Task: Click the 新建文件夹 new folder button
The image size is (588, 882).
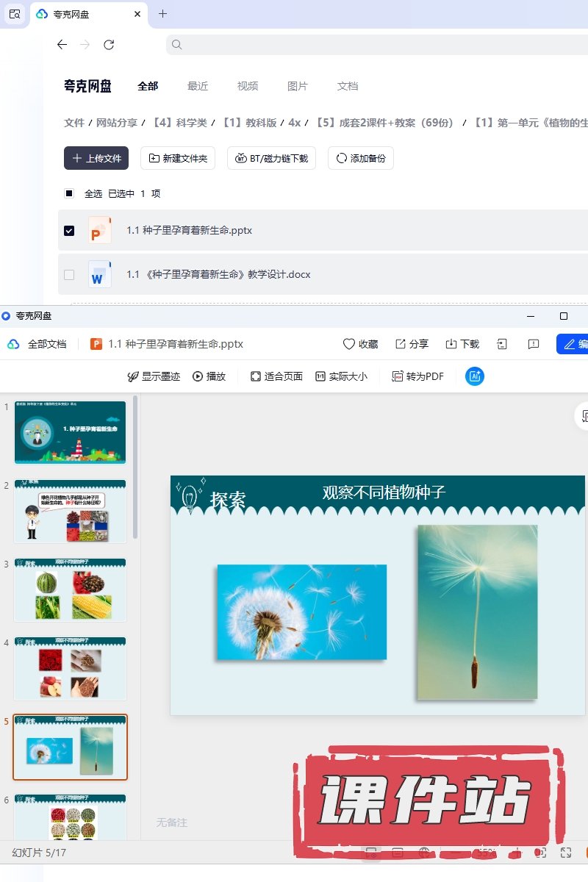Action: (x=178, y=158)
